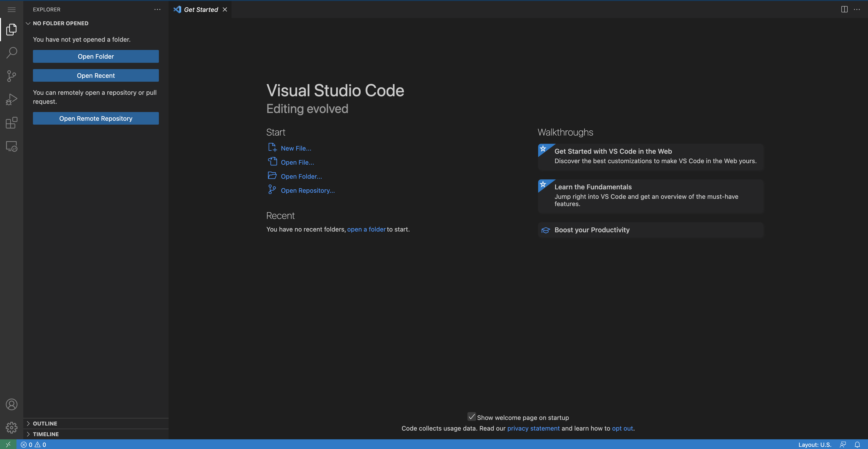Expand the Outline section
The height and width of the screenshot is (449, 868).
(28, 423)
